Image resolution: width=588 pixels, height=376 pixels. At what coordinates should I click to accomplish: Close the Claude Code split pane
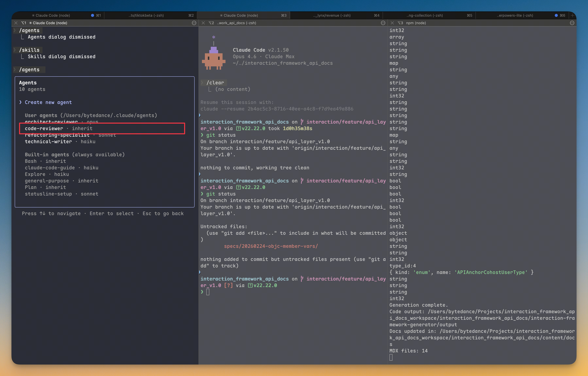(16, 23)
